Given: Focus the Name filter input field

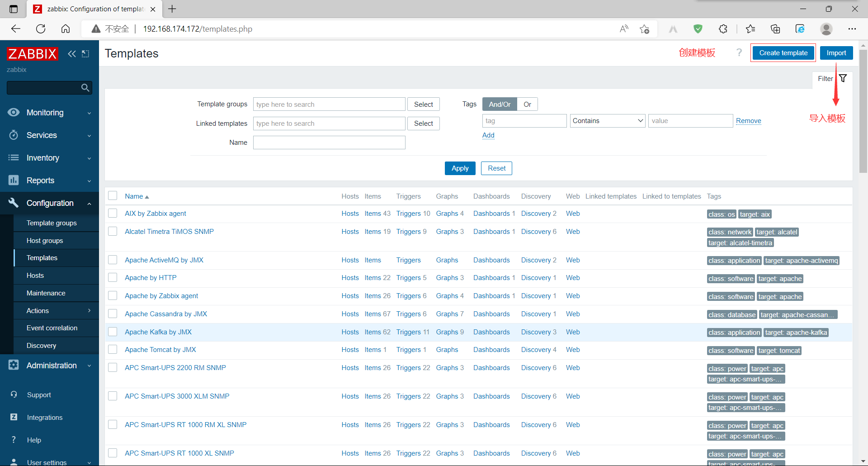Looking at the screenshot, I should [329, 143].
